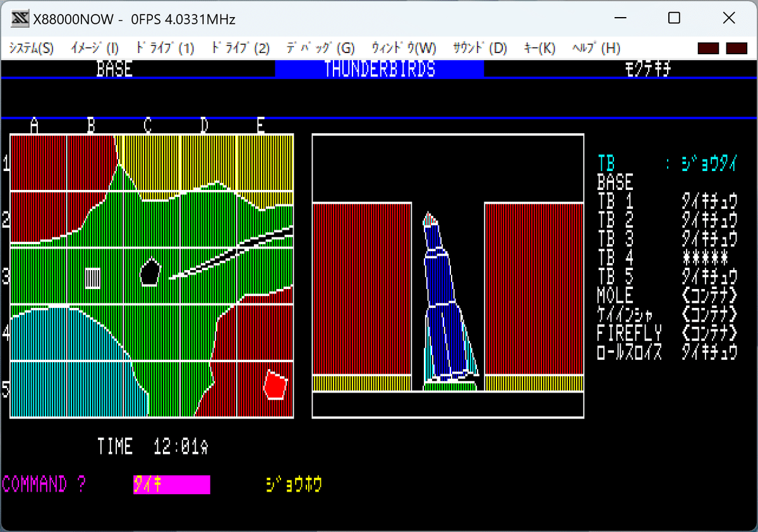The width and height of the screenshot is (758, 532).
Task: Open the ドライブ(2) menu
Action: 241,48
